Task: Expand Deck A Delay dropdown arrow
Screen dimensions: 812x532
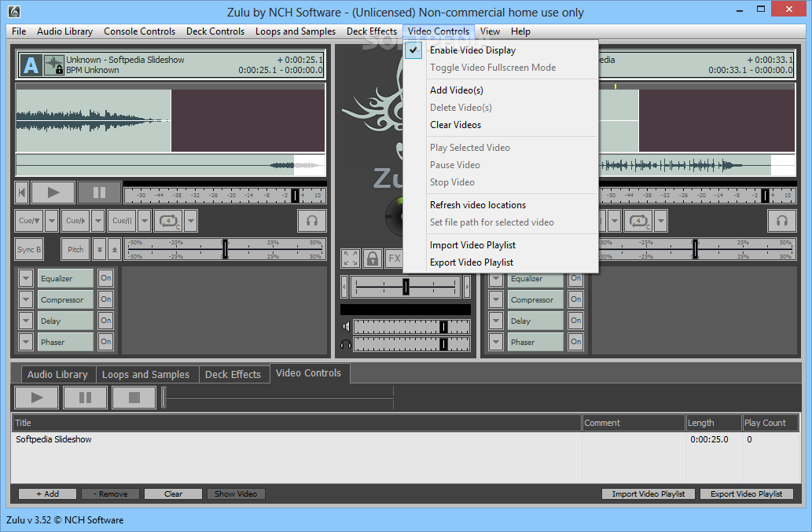Action: coord(26,321)
